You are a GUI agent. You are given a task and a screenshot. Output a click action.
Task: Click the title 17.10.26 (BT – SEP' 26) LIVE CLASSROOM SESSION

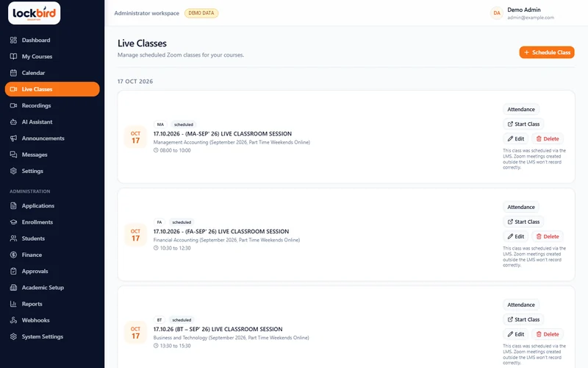point(218,329)
